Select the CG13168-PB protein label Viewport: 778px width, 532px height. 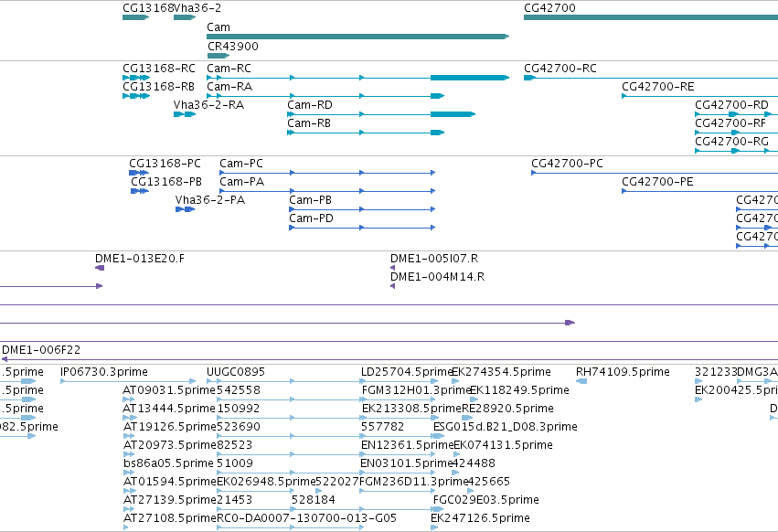166,182
